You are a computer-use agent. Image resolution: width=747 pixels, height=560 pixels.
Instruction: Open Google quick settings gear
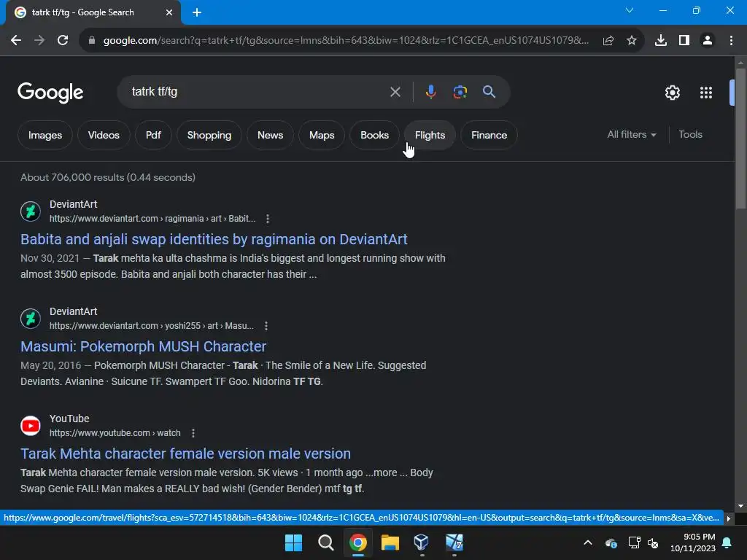tap(672, 93)
